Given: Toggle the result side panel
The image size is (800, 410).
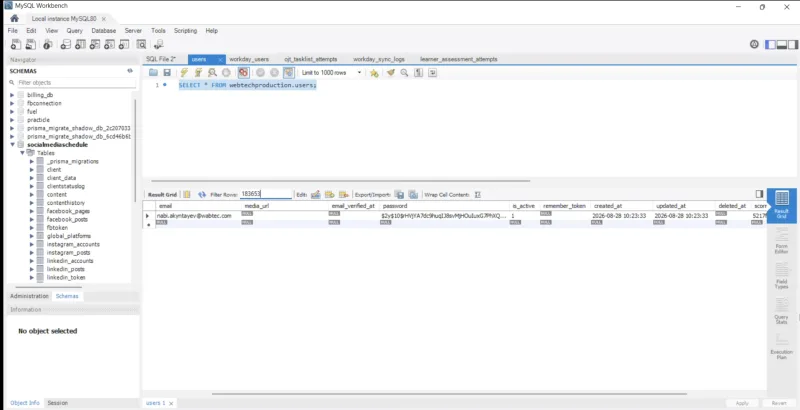Looking at the screenshot, I should (759, 194).
